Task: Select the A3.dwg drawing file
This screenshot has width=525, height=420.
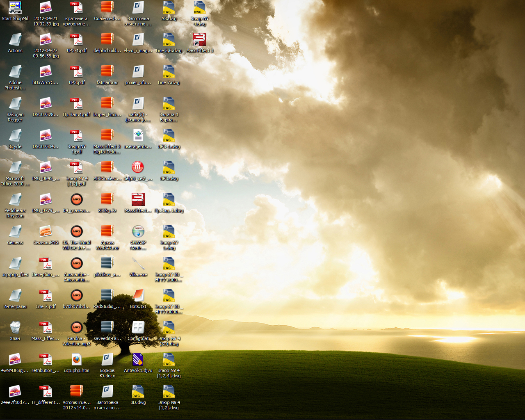Action: point(169,11)
